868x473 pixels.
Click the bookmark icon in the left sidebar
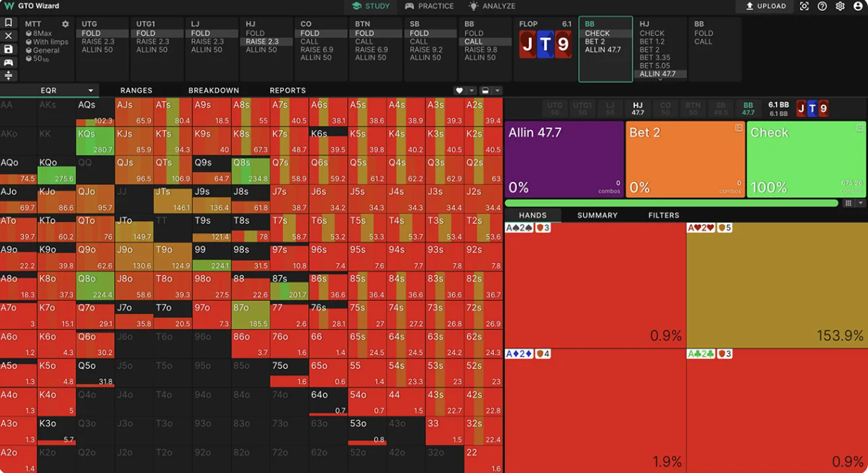coord(9,24)
